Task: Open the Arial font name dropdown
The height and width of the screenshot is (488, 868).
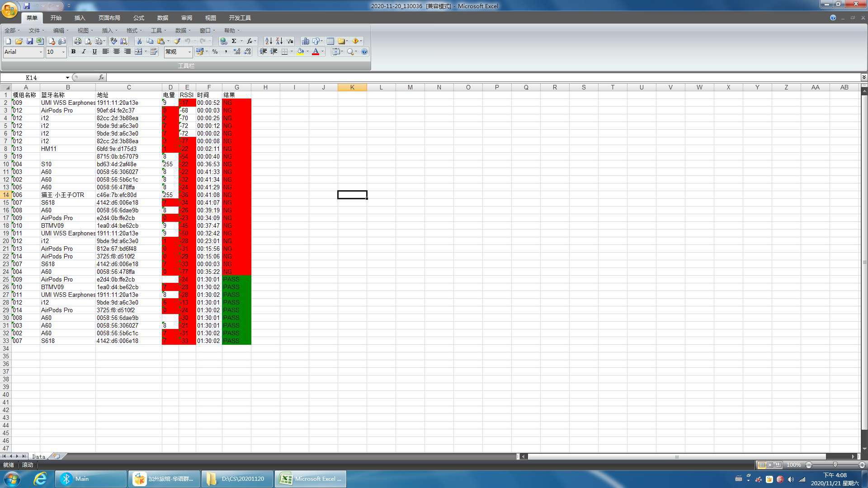Action: [41, 52]
